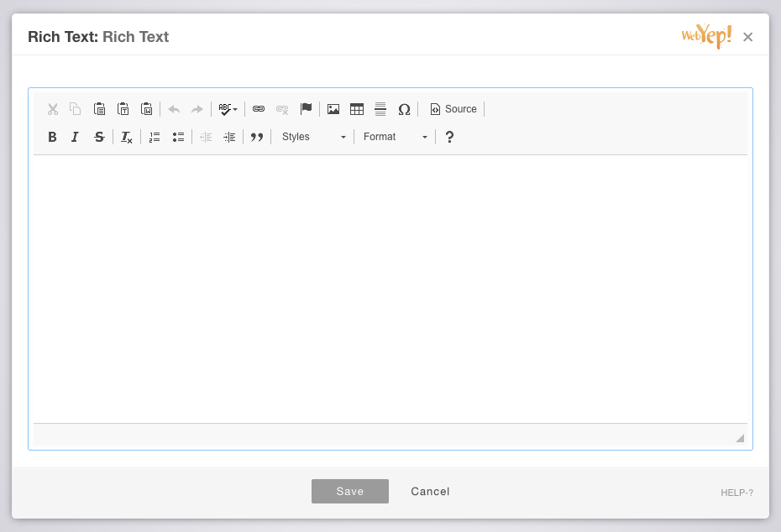Screen dimensions: 781x532
Task: Insert an anchor flag
Action: tap(306, 108)
